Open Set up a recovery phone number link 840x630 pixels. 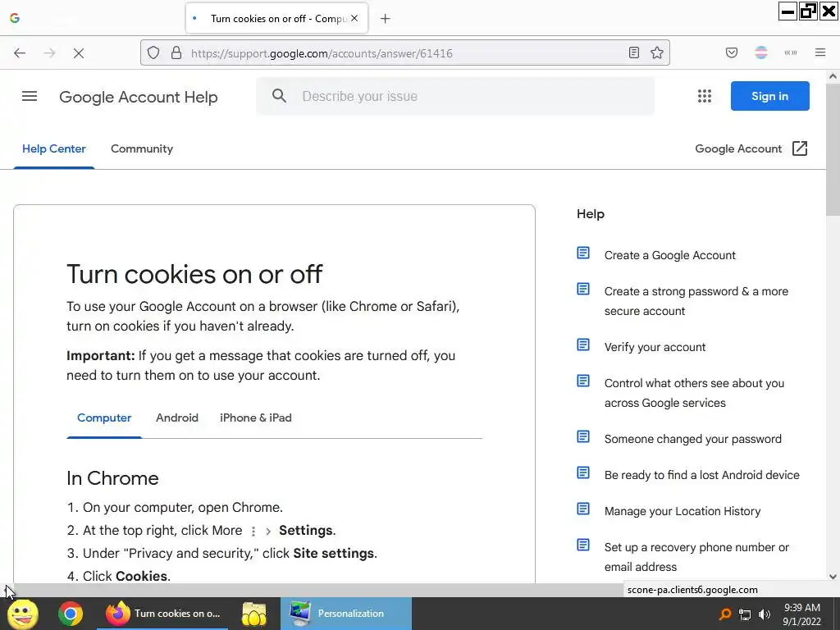click(696, 557)
